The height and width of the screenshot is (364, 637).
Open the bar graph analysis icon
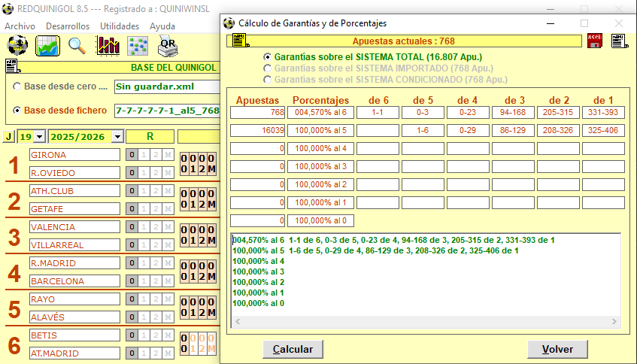tap(108, 45)
